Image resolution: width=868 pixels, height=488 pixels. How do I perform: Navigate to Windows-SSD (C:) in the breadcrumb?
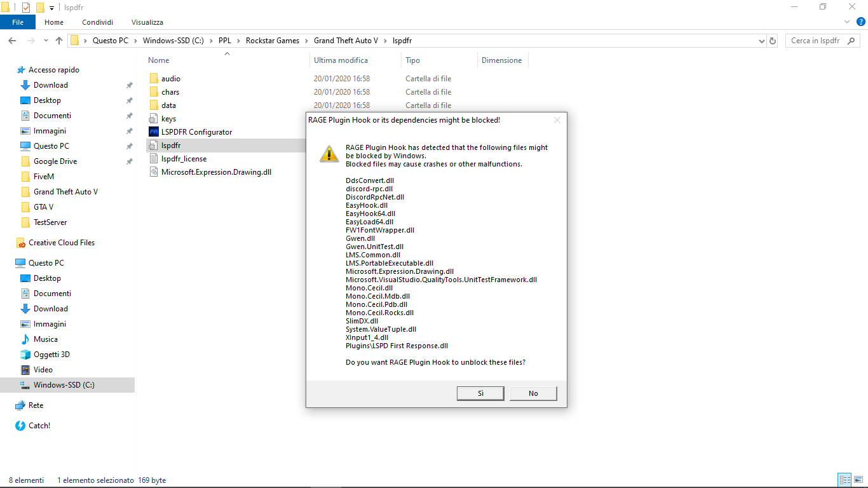pyautogui.click(x=173, y=41)
